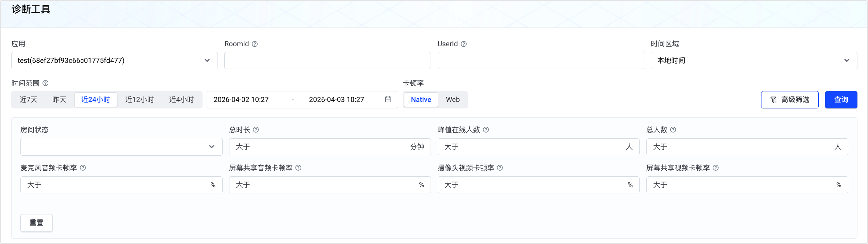Click the 摄像头视频卡顿率 help icon
This screenshot has height=244, width=868.
pyautogui.click(x=500, y=168)
